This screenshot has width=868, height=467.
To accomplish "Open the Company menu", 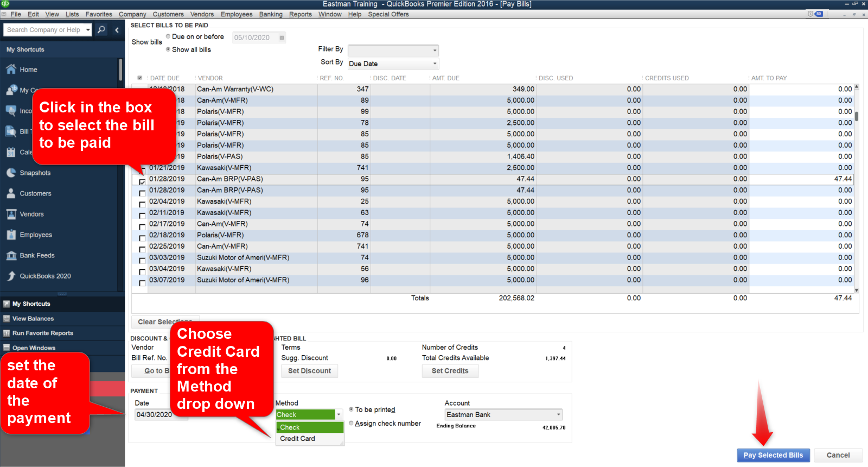I will tap(132, 14).
